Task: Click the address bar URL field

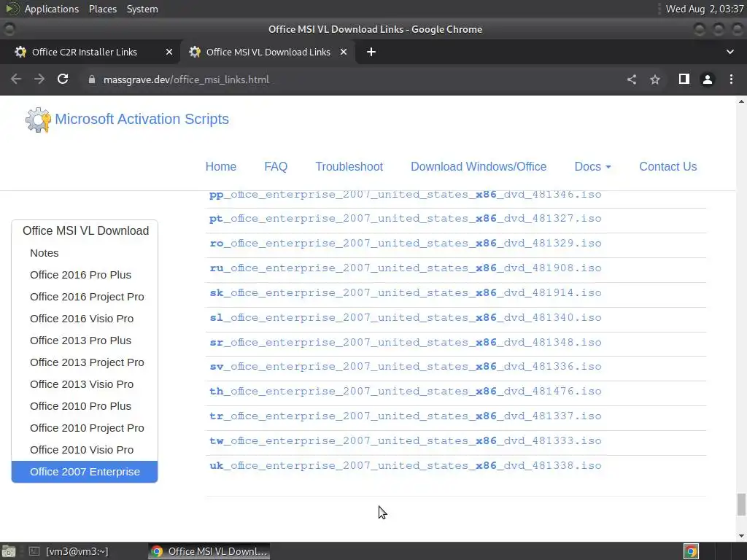Action: pos(352,79)
